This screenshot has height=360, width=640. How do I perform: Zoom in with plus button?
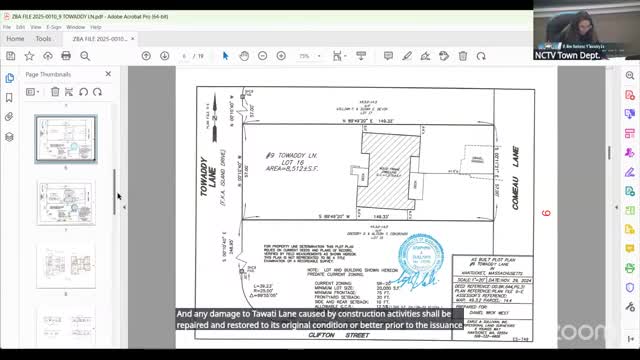pyautogui.click(x=281, y=56)
